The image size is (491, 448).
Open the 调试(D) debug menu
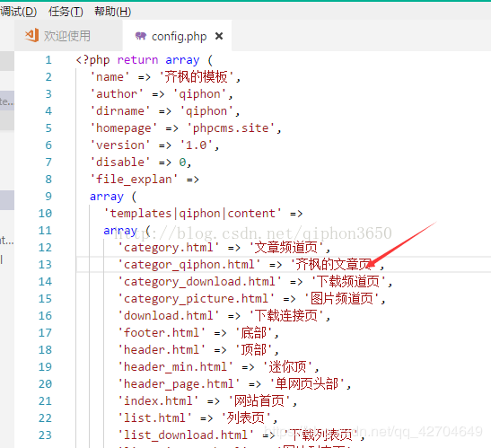coord(19,12)
